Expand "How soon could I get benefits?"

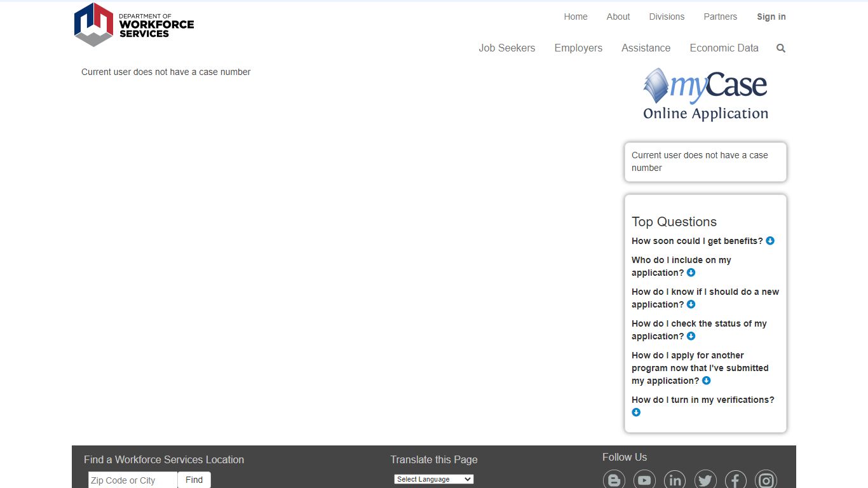click(x=770, y=241)
